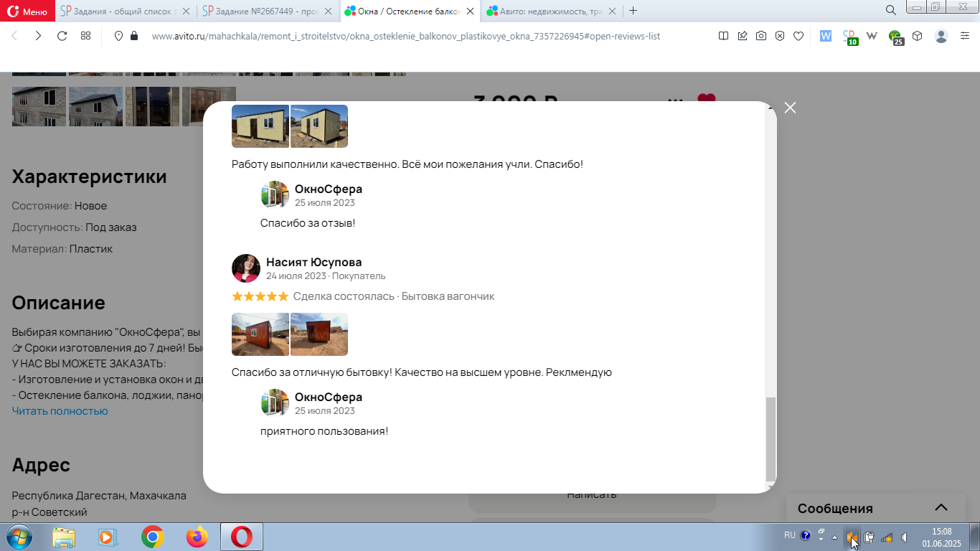Open the green extension with badge 25
The height and width of the screenshot is (551, 980).
pyautogui.click(x=896, y=37)
